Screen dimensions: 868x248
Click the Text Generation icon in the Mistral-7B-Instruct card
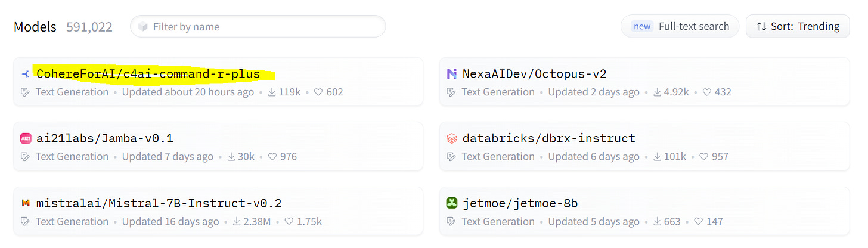tap(25, 222)
